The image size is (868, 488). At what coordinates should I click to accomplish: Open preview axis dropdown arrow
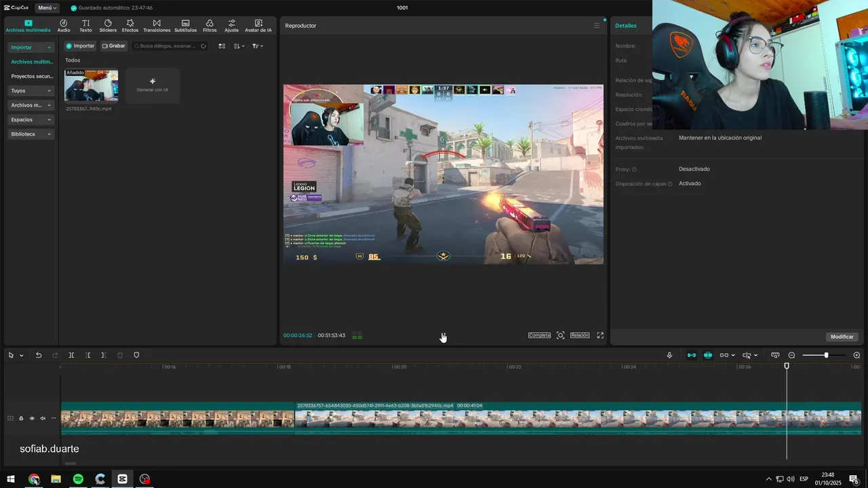pos(755,355)
